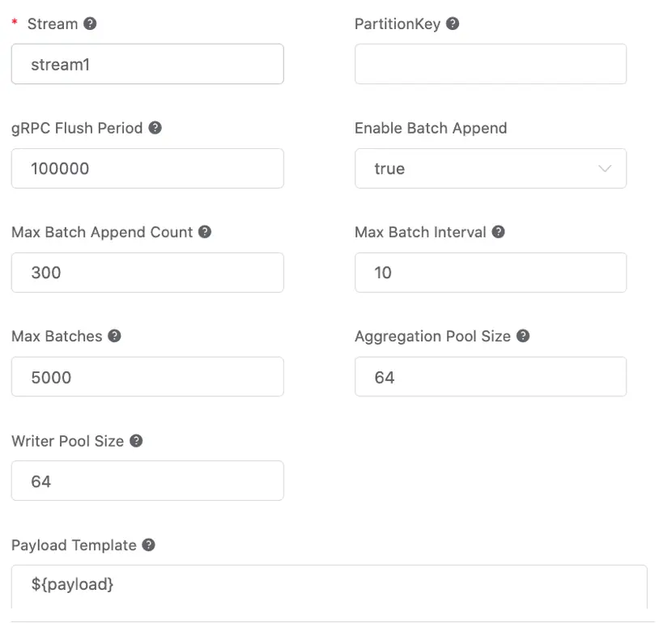This screenshot has width=672, height=623.
Task: Show Writer Pool Size help tooltip
Action: (136, 441)
